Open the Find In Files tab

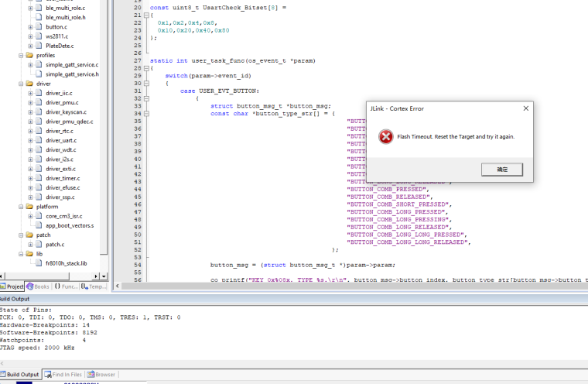(65, 375)
